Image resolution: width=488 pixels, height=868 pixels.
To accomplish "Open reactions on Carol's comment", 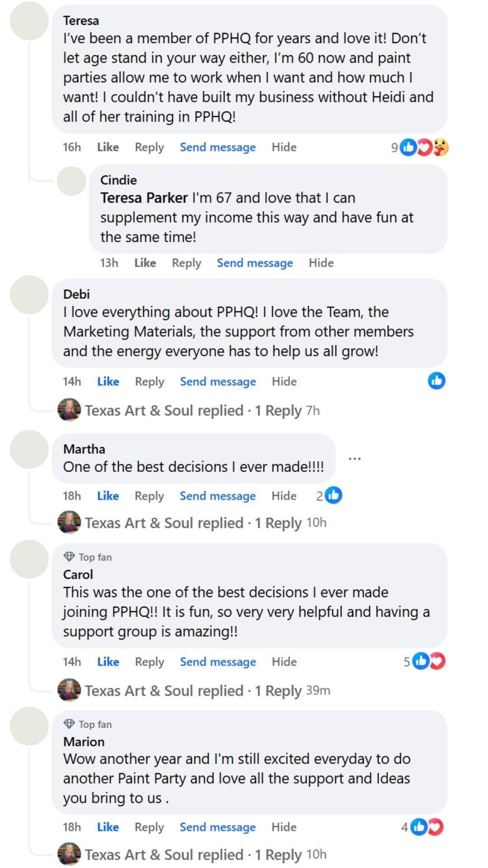I will coord(426,661).
